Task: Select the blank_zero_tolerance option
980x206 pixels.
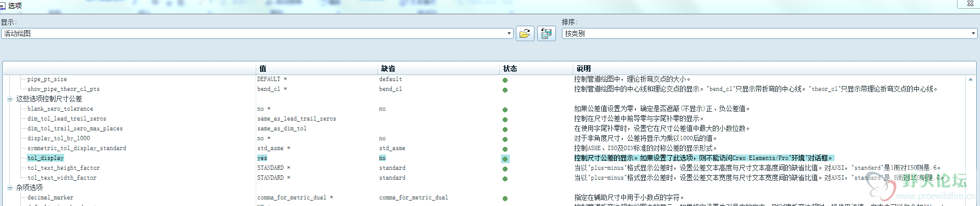Action: coord(60,109)
